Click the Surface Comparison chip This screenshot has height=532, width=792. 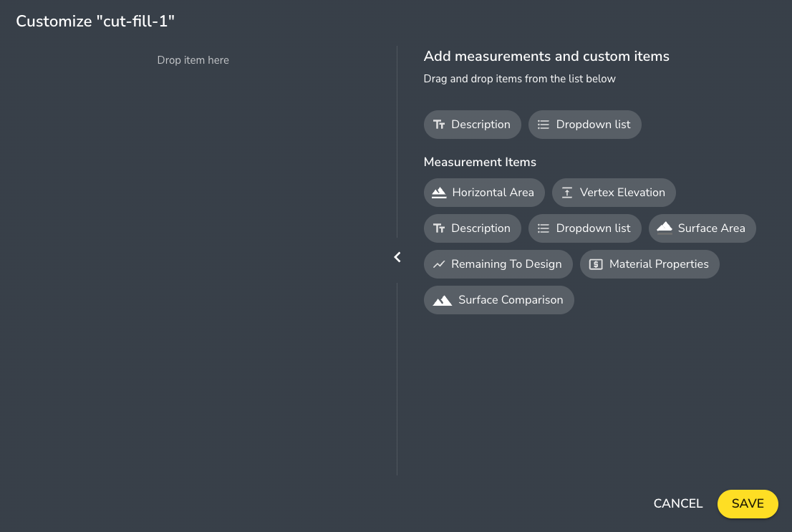tap(499, 299)
